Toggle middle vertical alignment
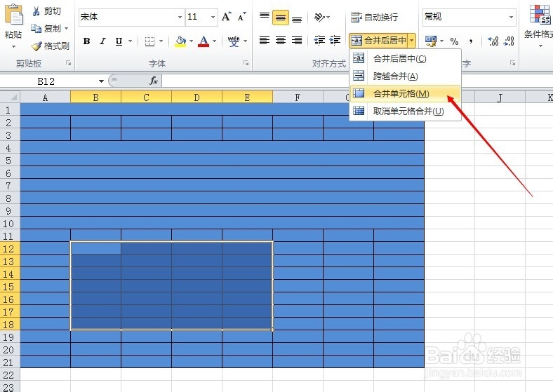The image size is (553, 392). coord(281,18)
